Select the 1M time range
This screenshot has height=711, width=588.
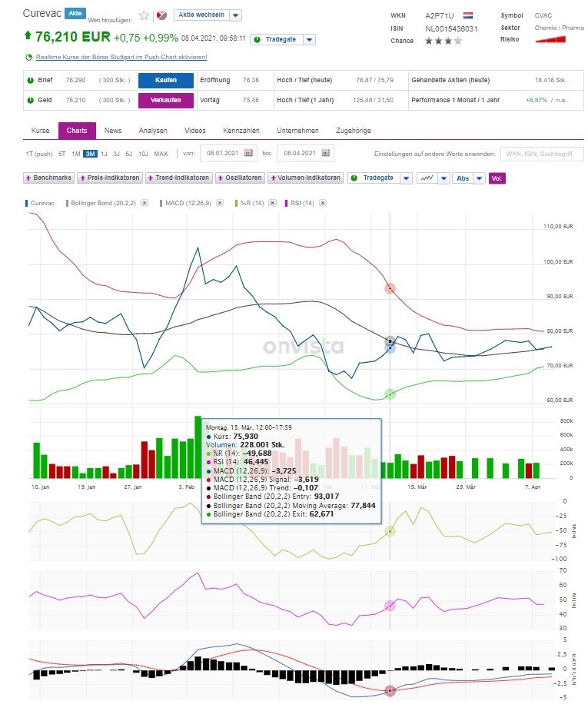[x=76, y=154]
